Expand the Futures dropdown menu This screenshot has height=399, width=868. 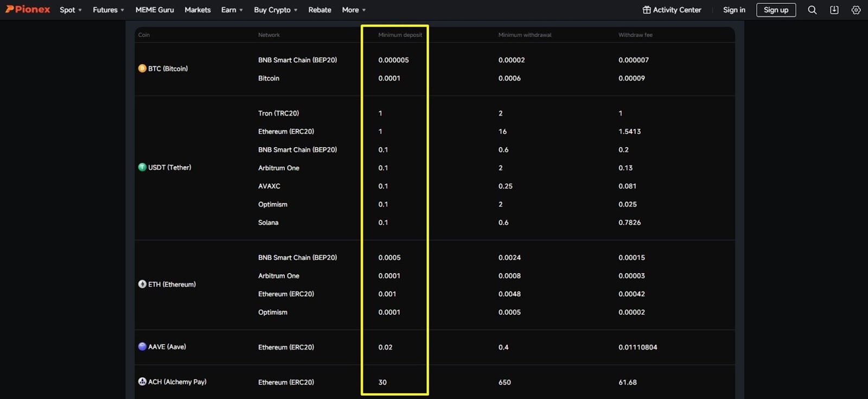[108, 10]
